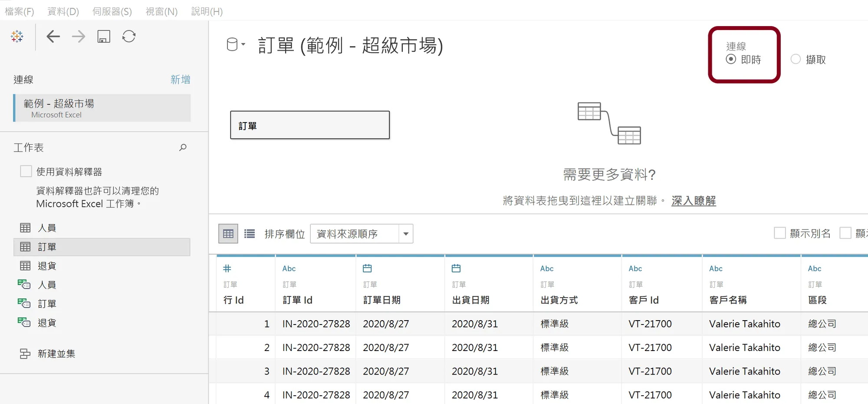Click the Abc type icon of 出貨方式

547,268
